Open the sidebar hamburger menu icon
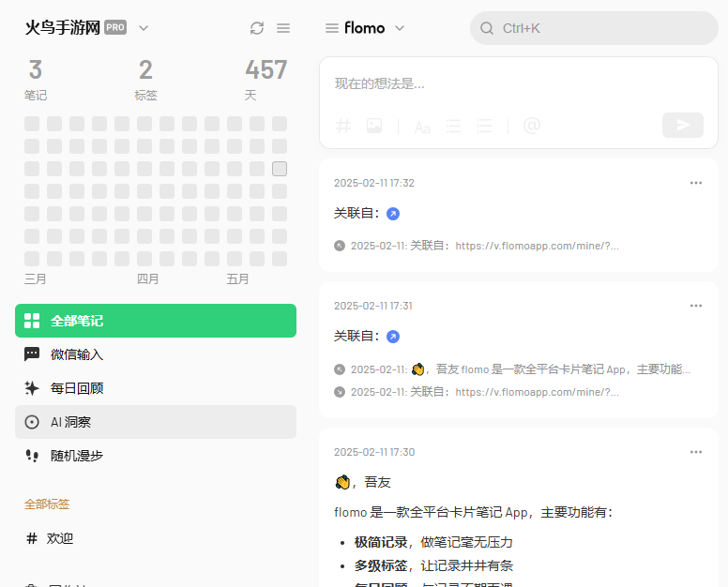The width and height of the screenshot is (728, 587). [x=283, y=28]
